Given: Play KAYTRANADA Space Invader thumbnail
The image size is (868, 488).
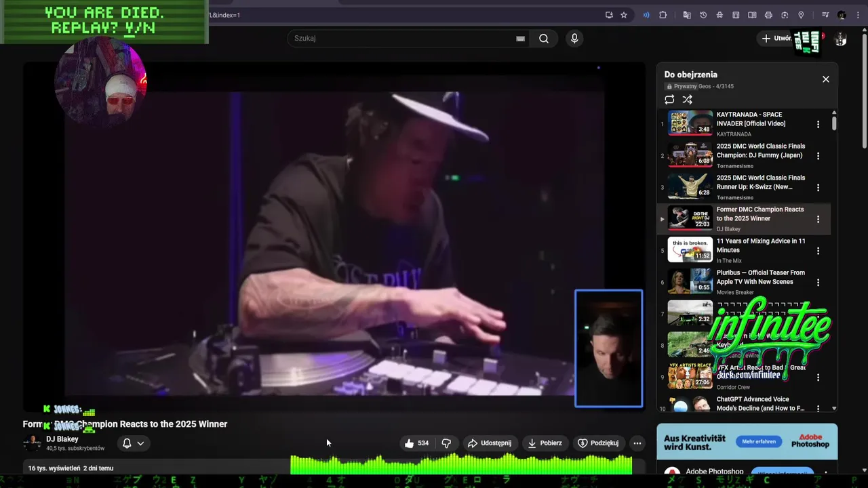Looking at the screenshot, I should 690,123.
